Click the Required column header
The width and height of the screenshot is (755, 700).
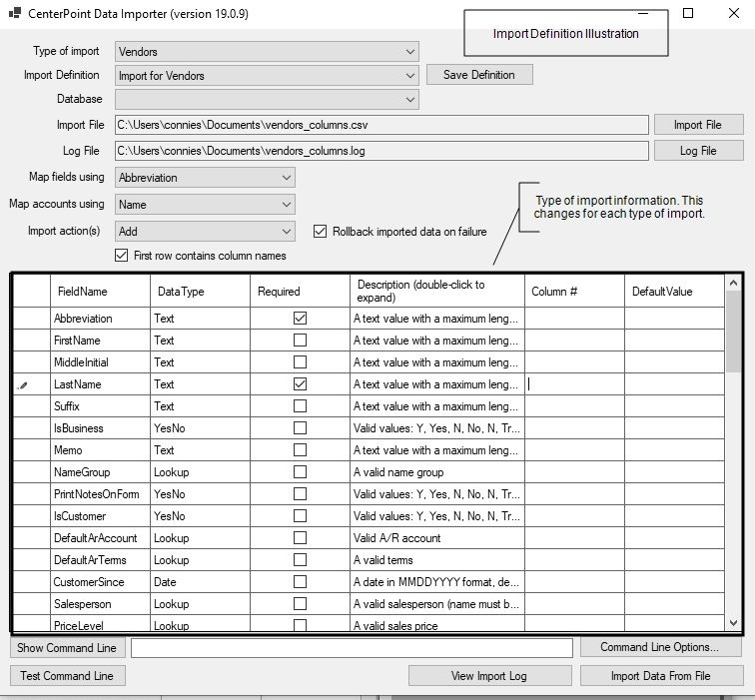click(x=300, y=291)
